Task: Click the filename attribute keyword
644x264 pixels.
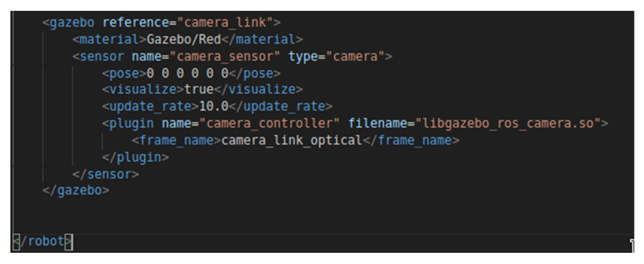Action: pyautogui.click(x=378, y=123)
